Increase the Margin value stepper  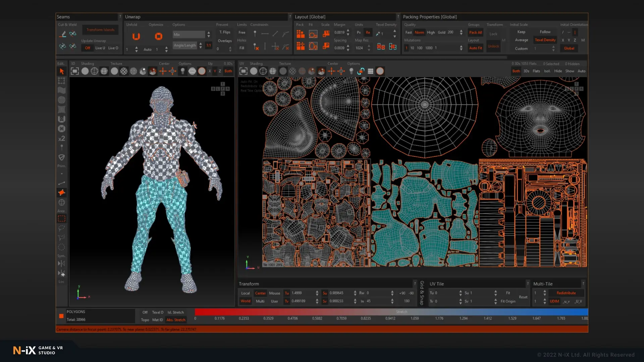(348, 31)
